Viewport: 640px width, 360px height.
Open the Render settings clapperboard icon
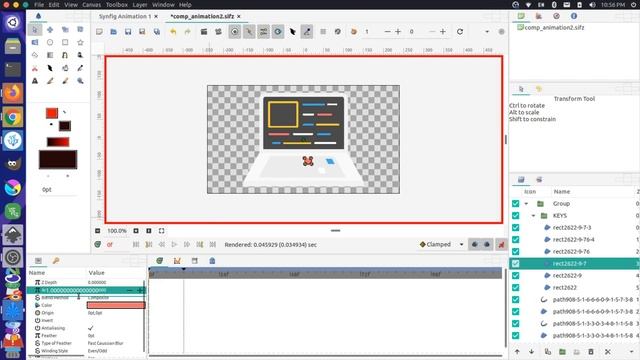point(204,31)
